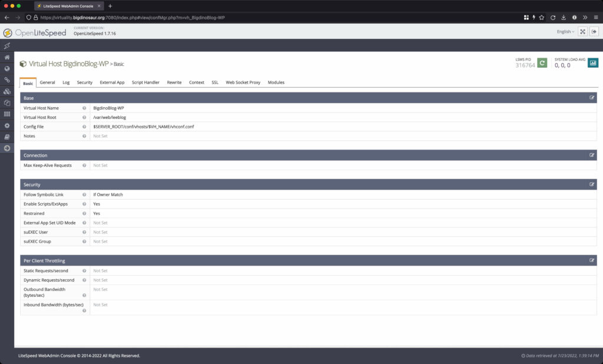Open Real-Time Stats arrow icon at sidebar bottom
Viewport: 603px width, 364px height.
[7, 147]
